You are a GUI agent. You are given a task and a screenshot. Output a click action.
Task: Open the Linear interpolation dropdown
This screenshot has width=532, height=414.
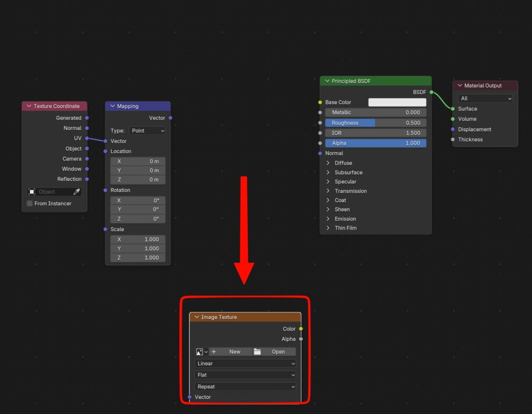click(x=245, y=364)
